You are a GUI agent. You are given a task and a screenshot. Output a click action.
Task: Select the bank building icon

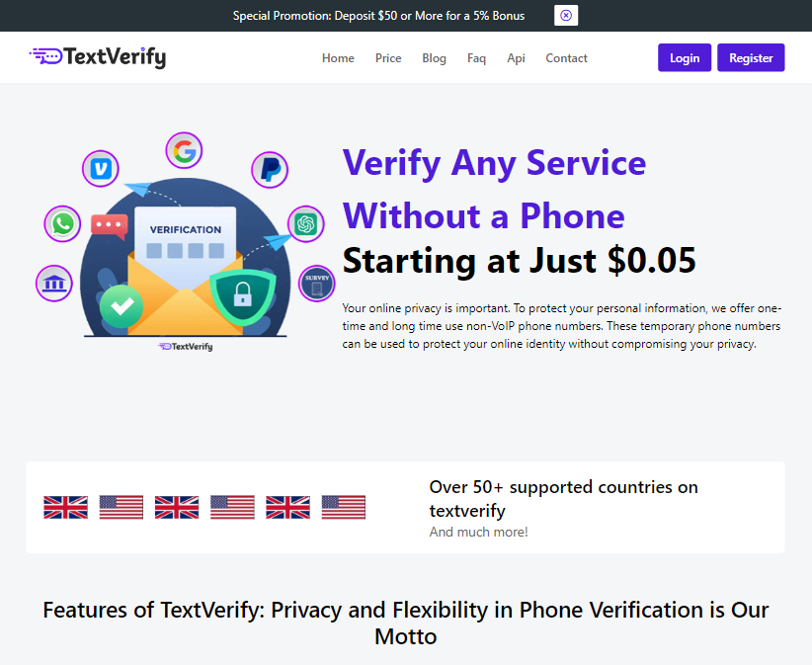click(54, 284)
